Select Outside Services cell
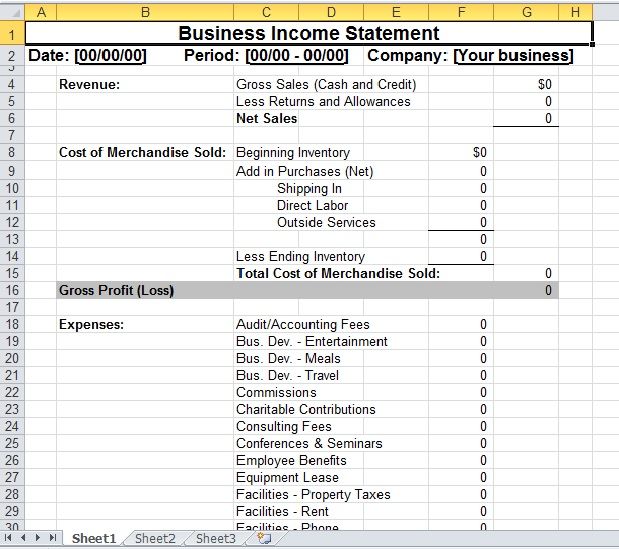This screenshot has height=549, width=619. 326,222
